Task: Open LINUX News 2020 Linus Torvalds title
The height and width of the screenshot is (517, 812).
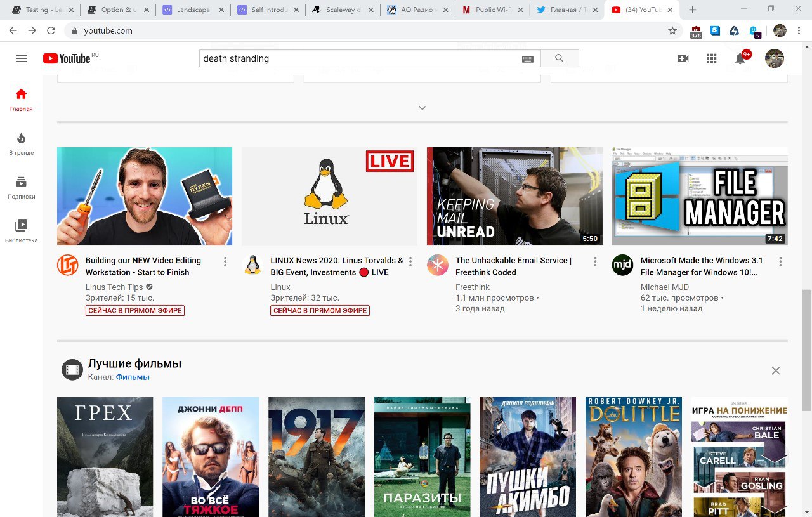Action: pos(337,266)
